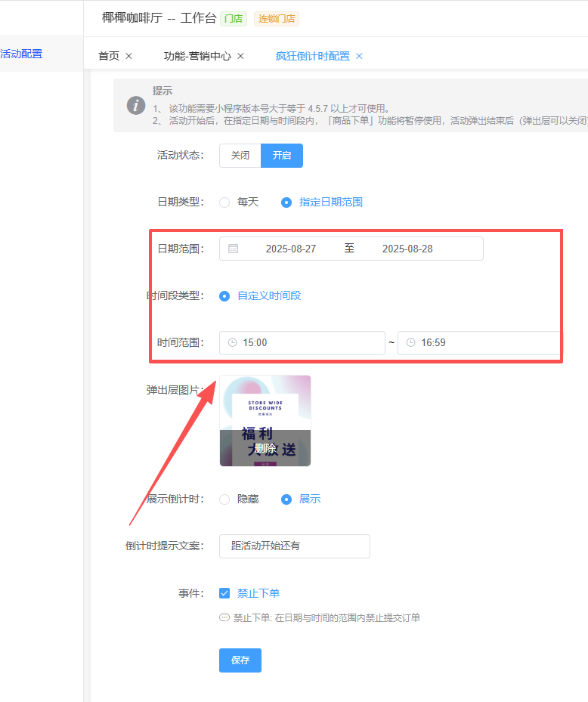The image size is (588, 702).
Task: Open 活动配置 in the sidebar
Action: [x=21, y=54]
